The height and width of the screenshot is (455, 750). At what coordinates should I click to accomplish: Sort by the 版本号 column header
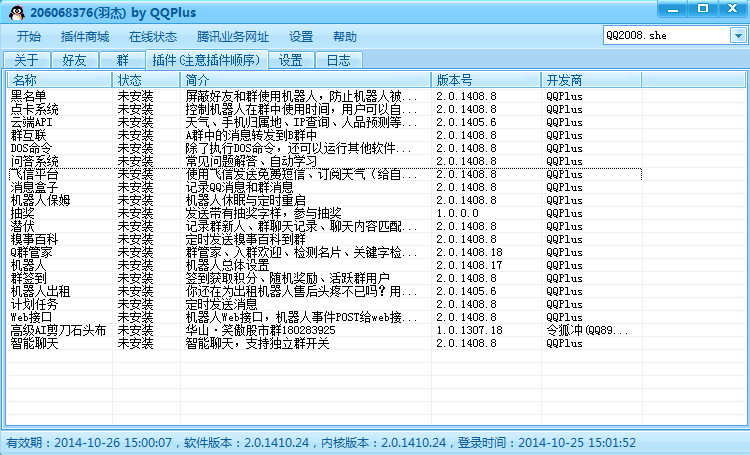(486, 80)
